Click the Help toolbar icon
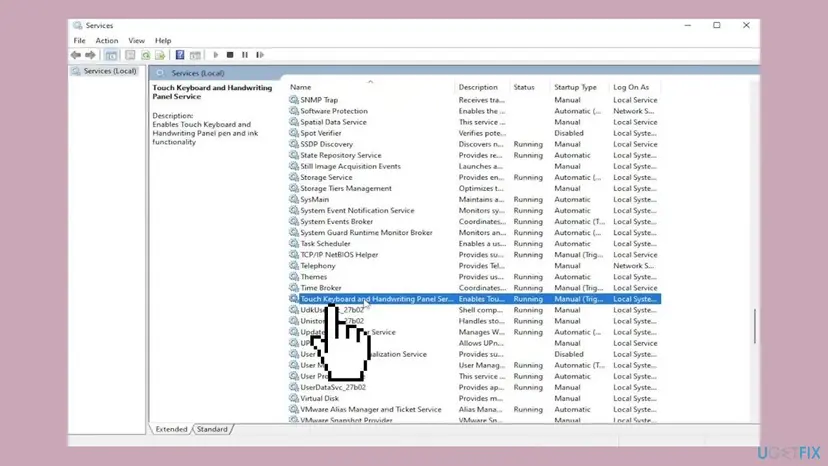The height and width of the screenshot is (466, 828). [x=180, y=55]
